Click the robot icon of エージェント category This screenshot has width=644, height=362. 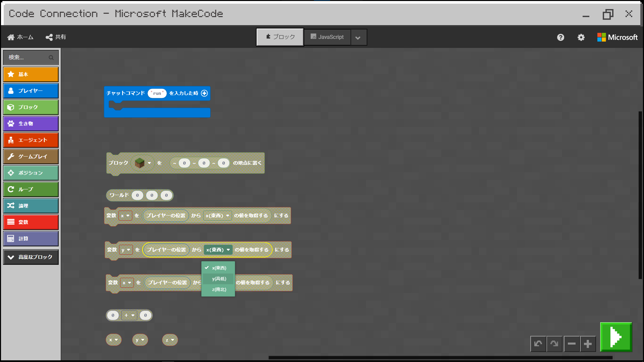click(x=11, y=140)
